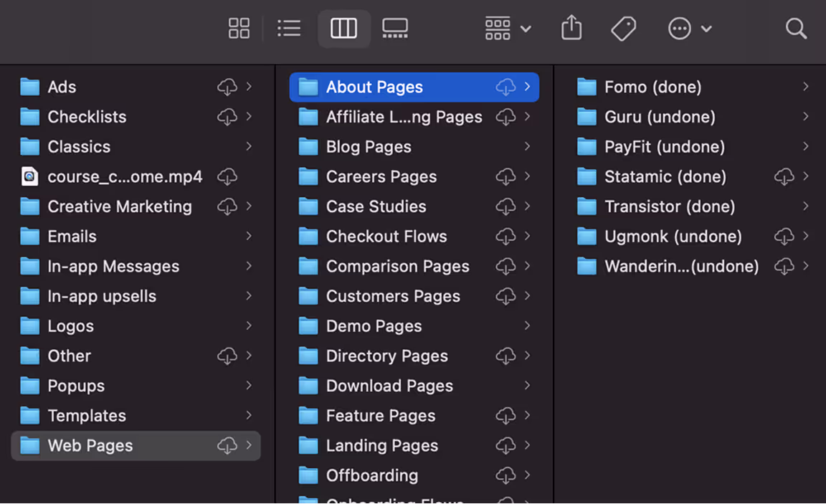Expand In-app Messages with its chevron
Viewport: 826px width, 504px height.
pyautogui.click(x=249, y=266)
